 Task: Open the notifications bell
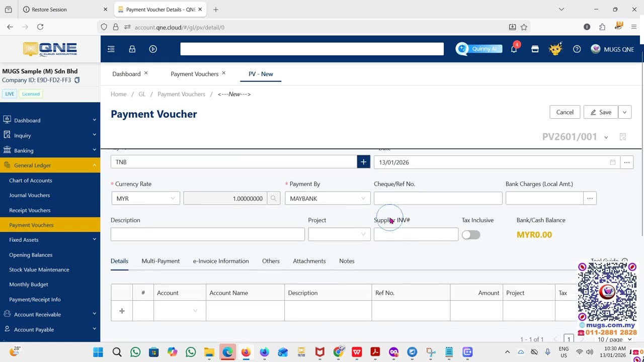point(514,49)
